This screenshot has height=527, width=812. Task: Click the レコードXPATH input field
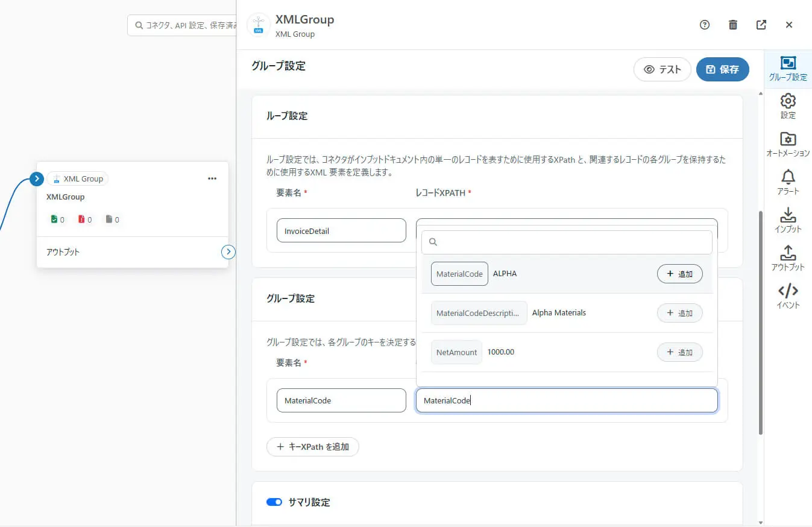pos(567,222)
